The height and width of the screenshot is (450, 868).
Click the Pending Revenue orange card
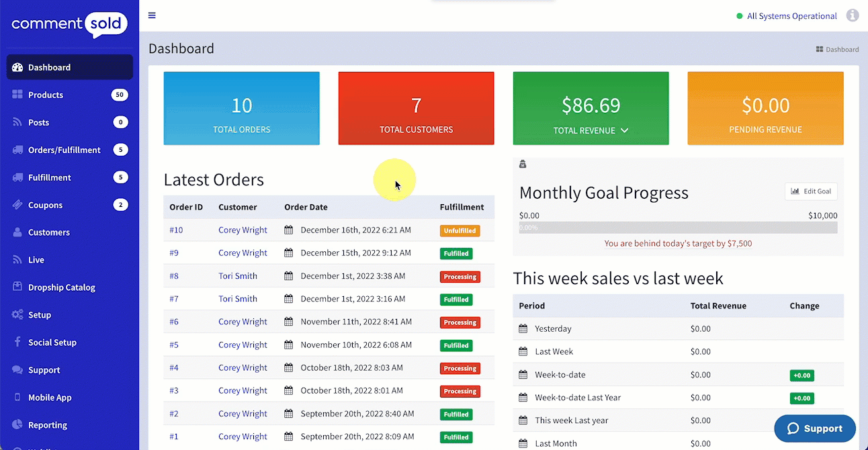pyautogui.click(x=766, y=108)
